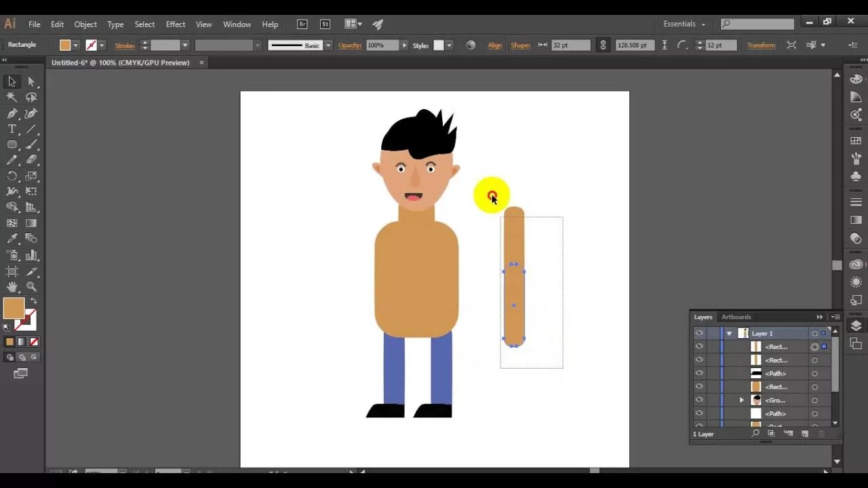The image size is (868, 488).
Task: Select the Selection tool arrow
Action: coord(12,81)
